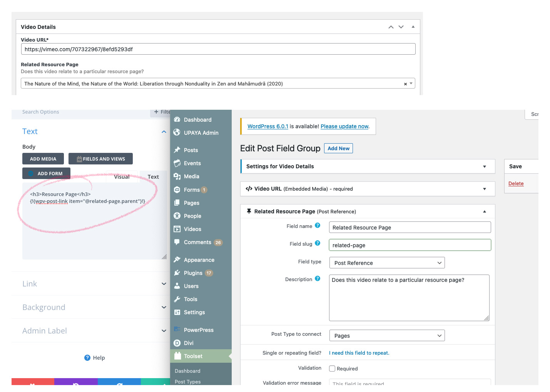Open Toolset Dashboard submenu item

187,371
